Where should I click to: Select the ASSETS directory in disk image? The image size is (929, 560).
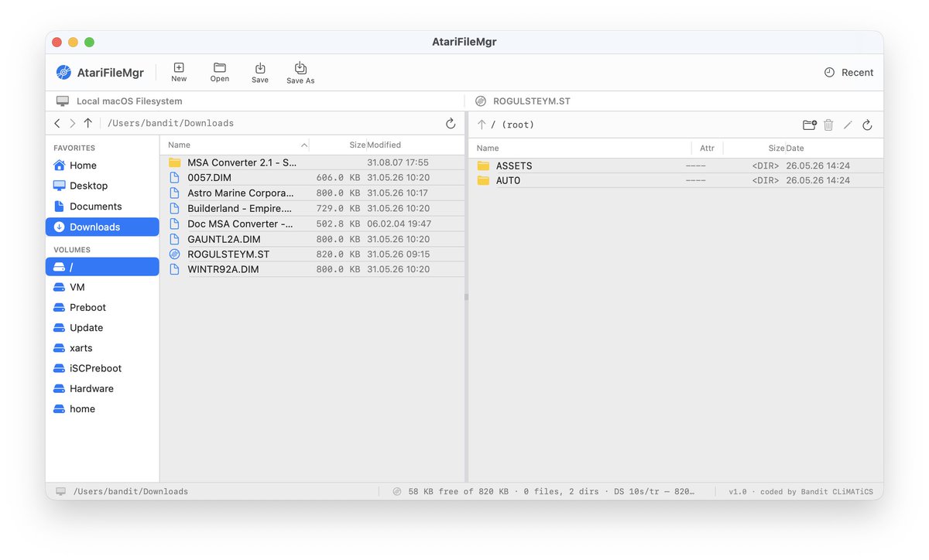tap(676, 166)
